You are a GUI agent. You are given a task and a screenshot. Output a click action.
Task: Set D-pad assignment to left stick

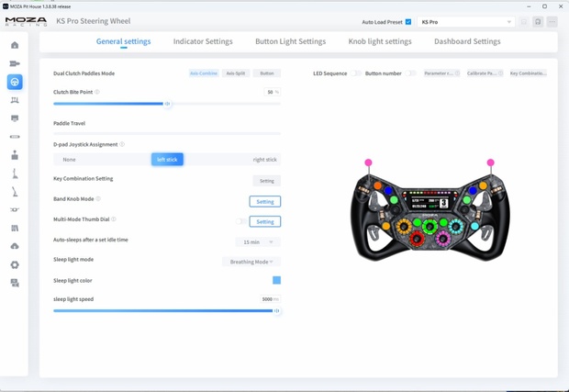click(167, 160)
